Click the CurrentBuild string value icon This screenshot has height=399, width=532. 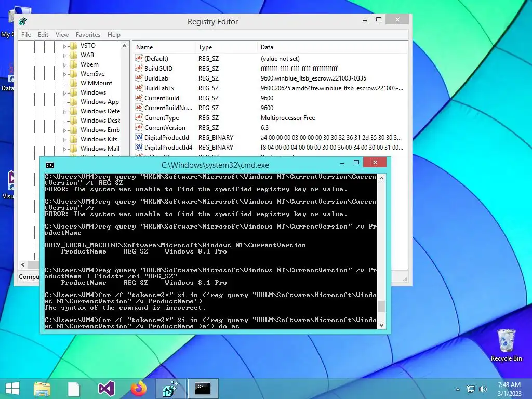[139, 98]
